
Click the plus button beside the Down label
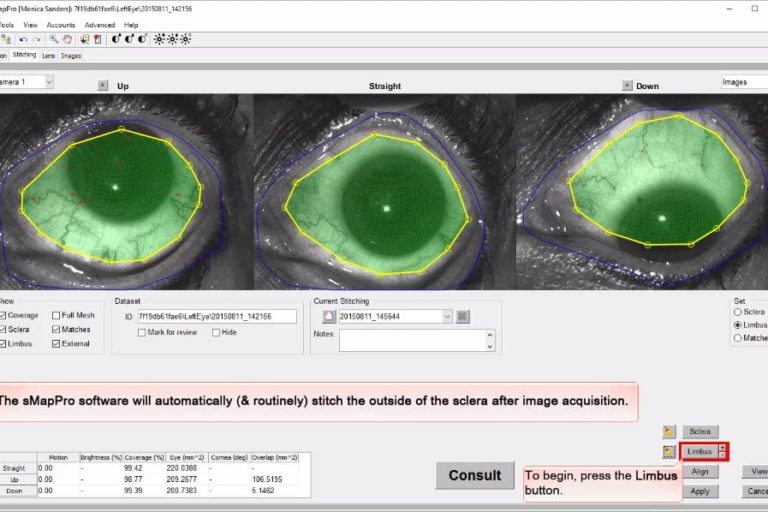627,86
